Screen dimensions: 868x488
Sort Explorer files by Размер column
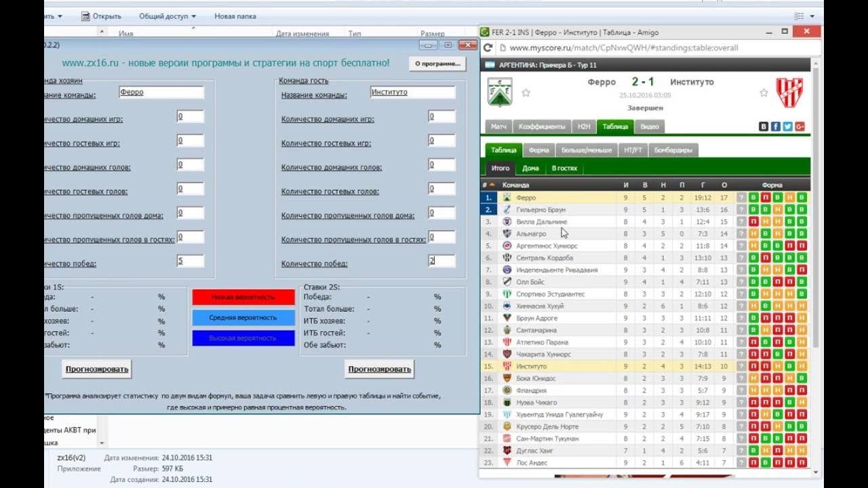tap(433, 33)
